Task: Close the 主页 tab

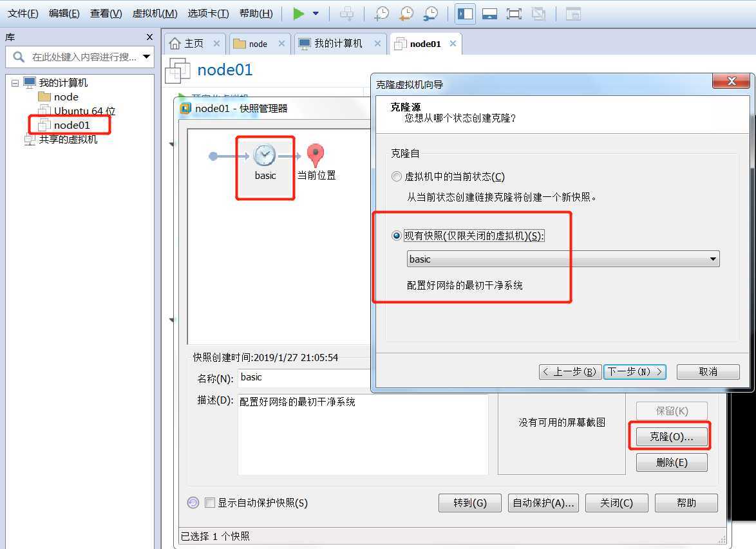Action: (x=216, y=43)
